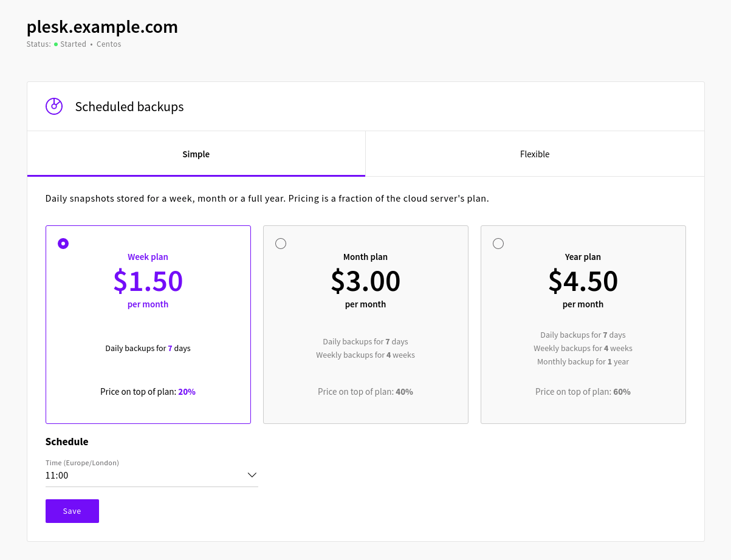Screen dimensions: 731x560
Task: Click the plesk.example.com server heading
Action: (102, 27)
